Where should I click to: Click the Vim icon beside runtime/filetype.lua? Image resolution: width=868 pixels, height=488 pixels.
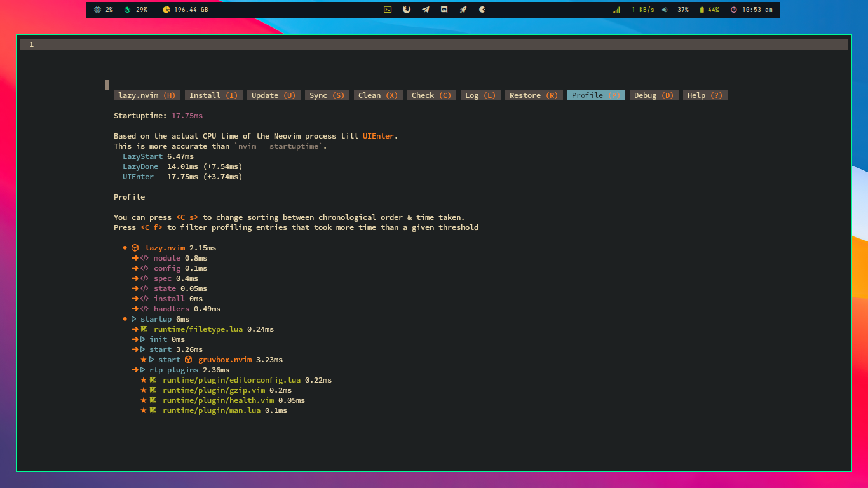click(144, 329)
